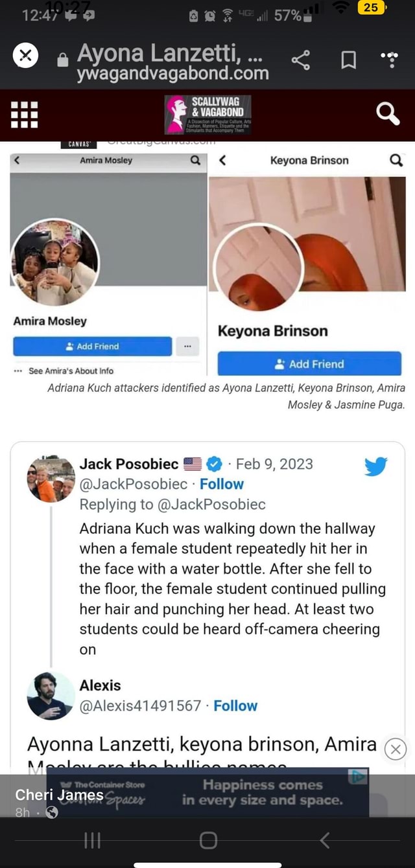Tap the Twitter bird icon on tweet
The width and height of the screenshot is (415, 868).
coord(376,466)
